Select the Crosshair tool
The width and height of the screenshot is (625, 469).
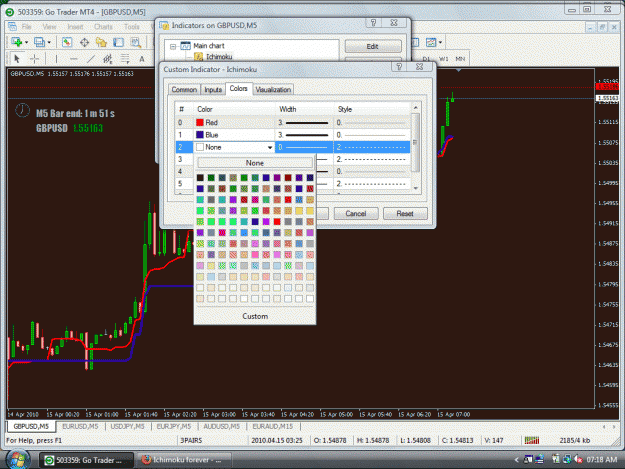34,59
